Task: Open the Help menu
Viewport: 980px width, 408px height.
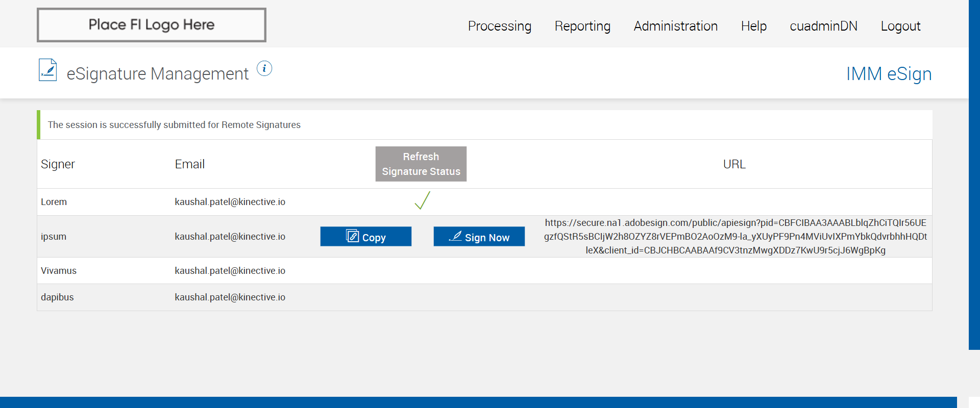Action: [x=754, y=26]
